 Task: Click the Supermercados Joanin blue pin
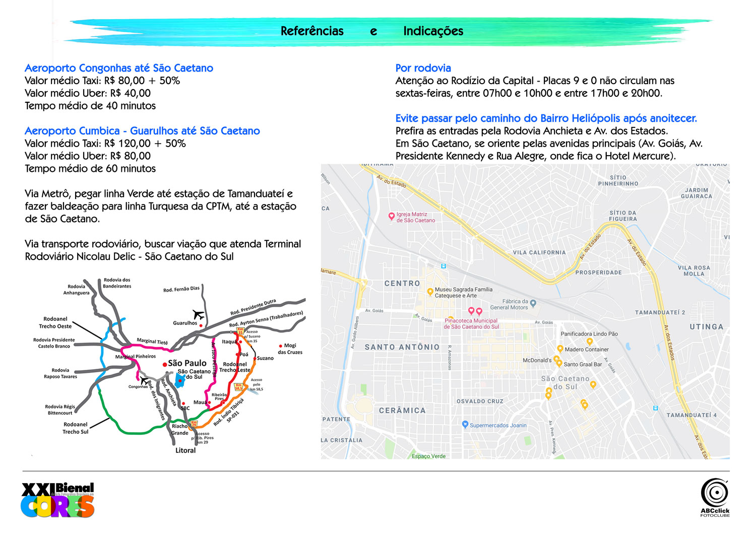point(465,425)
